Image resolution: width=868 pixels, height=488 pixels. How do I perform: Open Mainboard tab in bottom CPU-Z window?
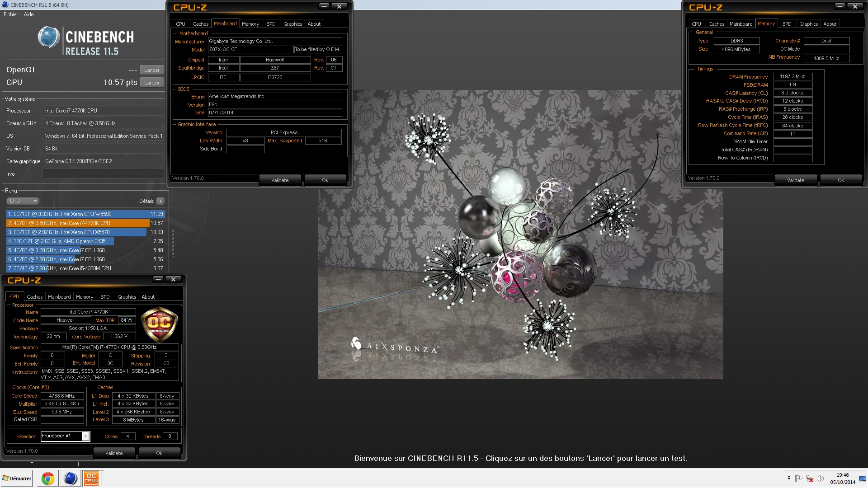59,297
